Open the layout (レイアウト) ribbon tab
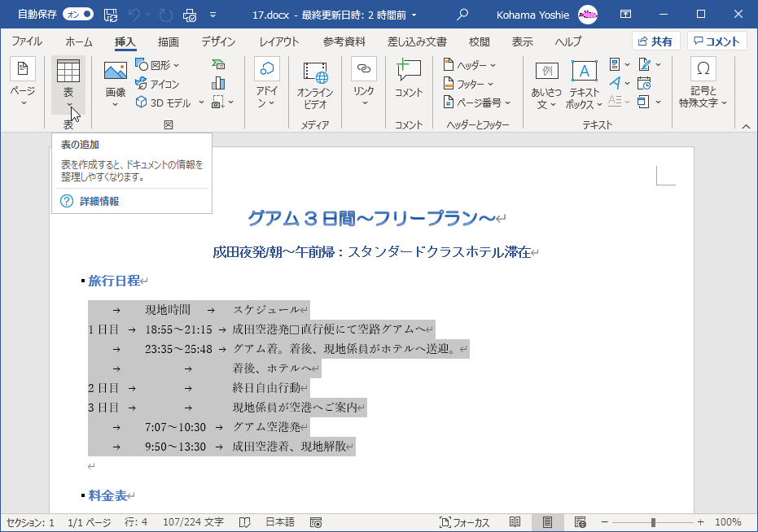This screenshot has width=758, height=532. (278, 41)
